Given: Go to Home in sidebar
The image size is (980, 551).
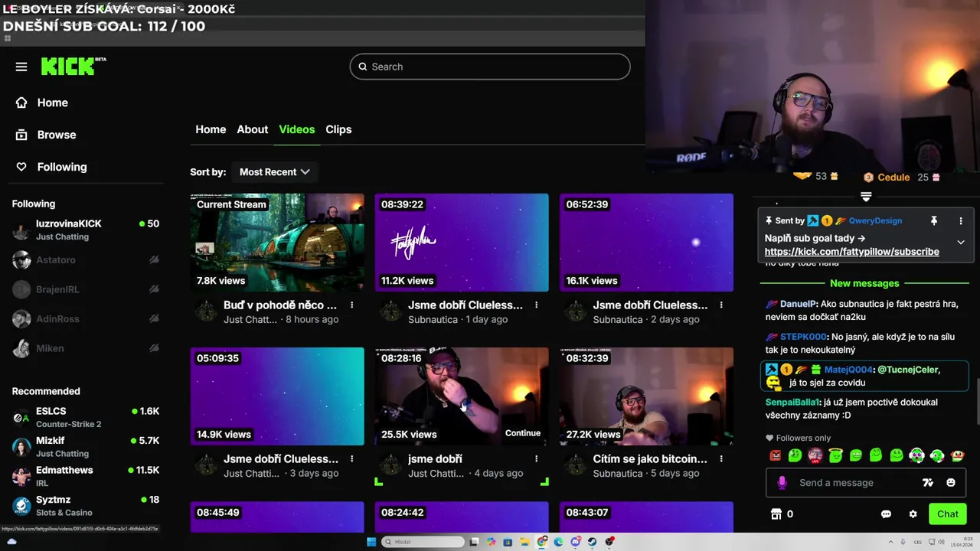Looking at the screenshot, I should 42,103.
